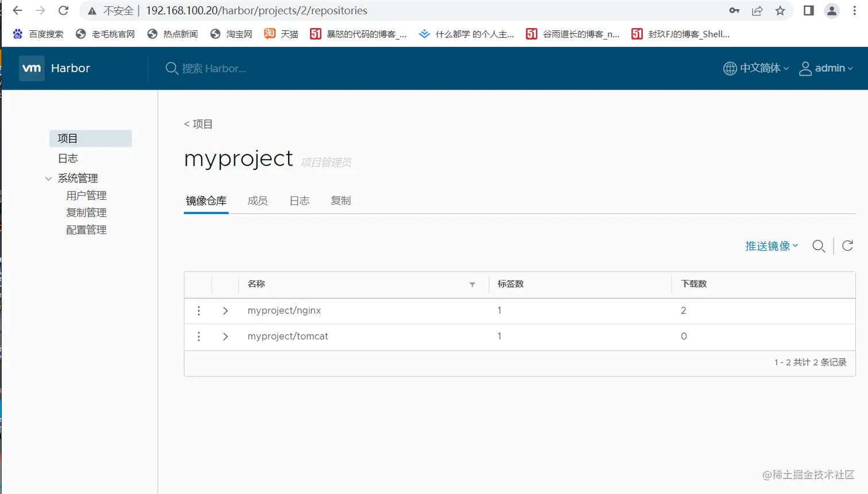The image size is (868, 494).
Task: Open 用户管理 in the sidebar
Action: click(x=87, y=196)
